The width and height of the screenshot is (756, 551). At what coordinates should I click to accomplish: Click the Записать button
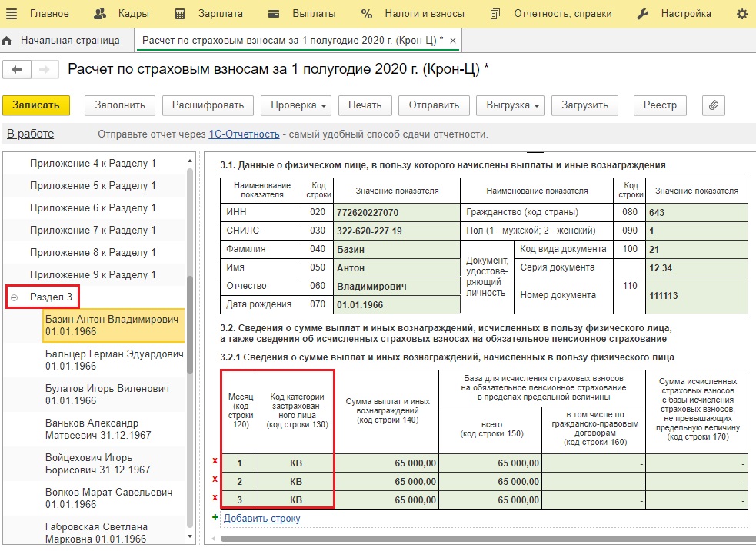click(36, 105)
